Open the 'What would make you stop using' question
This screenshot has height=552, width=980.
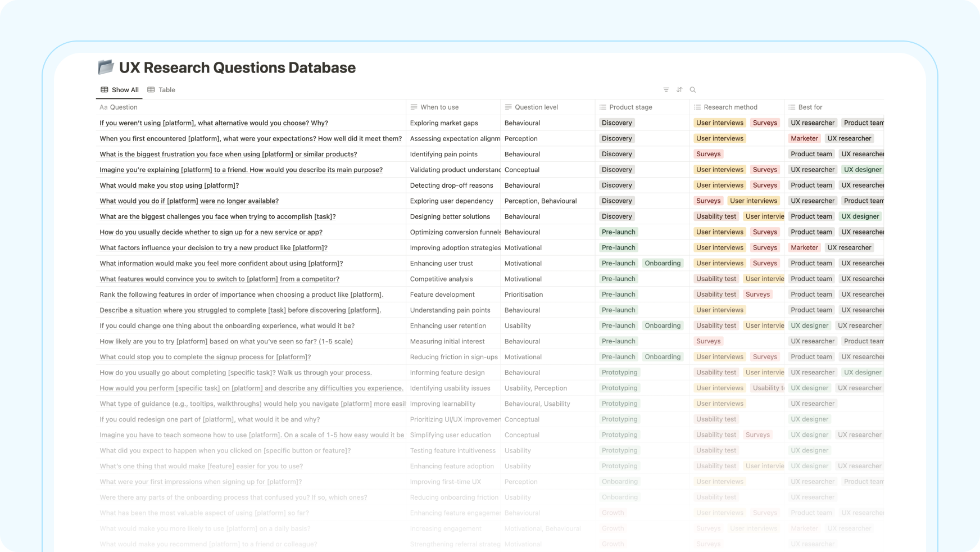tap(169, 185)
